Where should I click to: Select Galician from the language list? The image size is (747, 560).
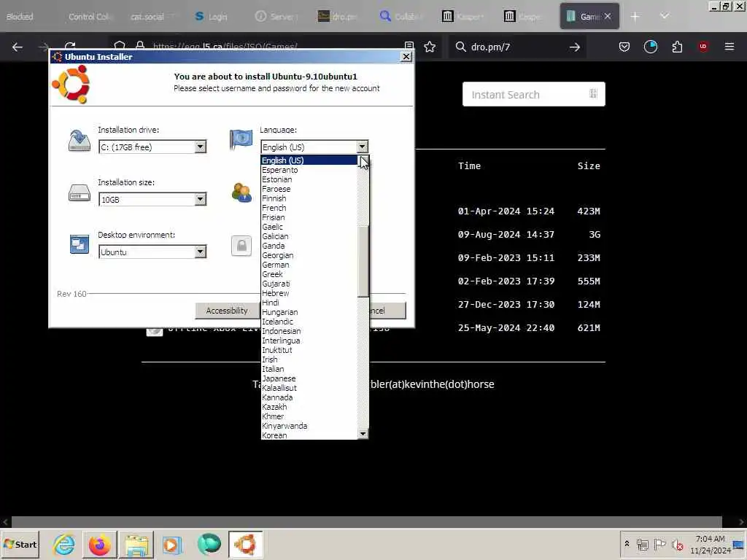click(x=275, y=236)
